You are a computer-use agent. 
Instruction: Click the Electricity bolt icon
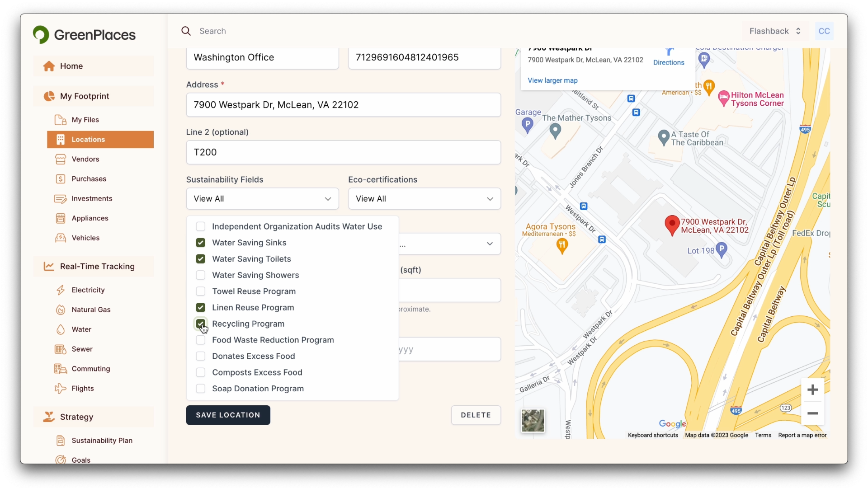(61, 290)
